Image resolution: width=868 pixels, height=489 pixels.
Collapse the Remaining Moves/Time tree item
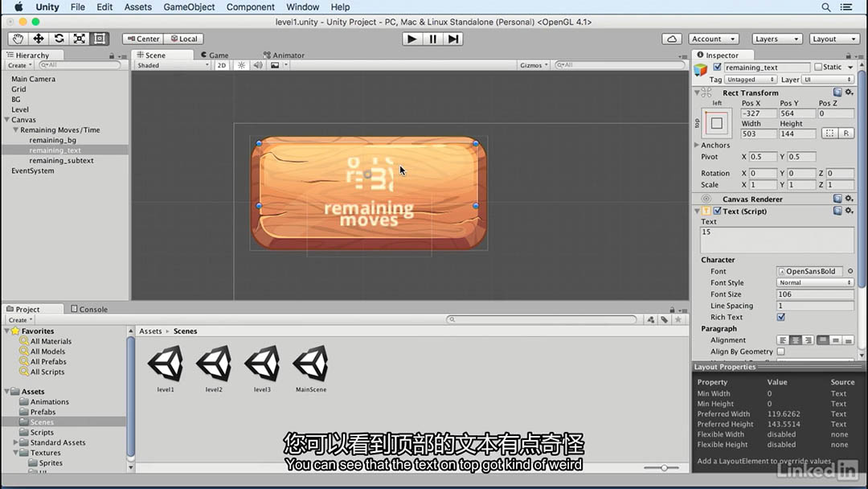coord(15,130)
